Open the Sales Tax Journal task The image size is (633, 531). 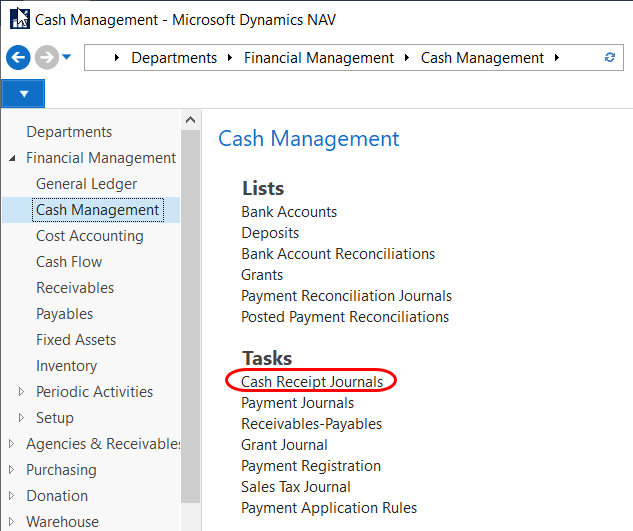(x=296, y=487)
